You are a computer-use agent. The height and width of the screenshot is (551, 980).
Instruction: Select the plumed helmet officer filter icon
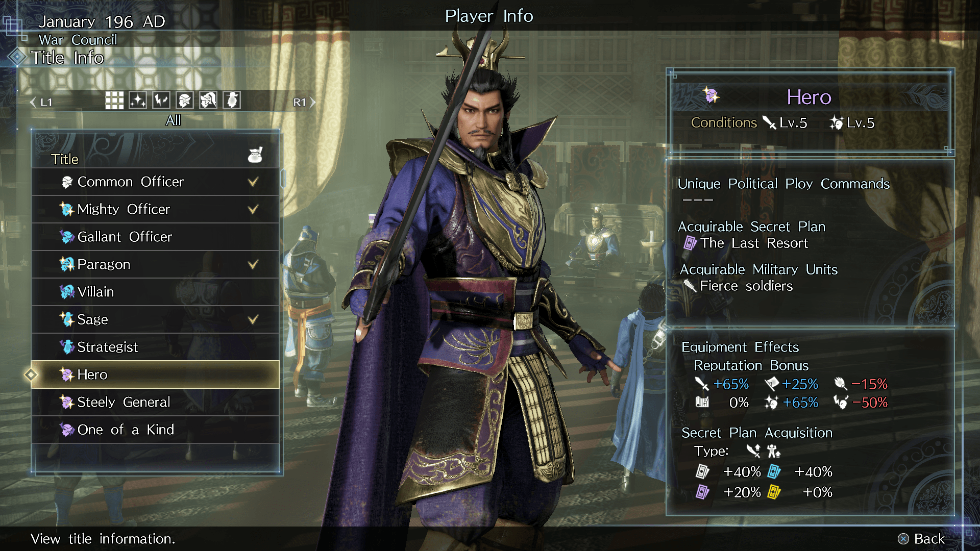(x=208, y=101)
